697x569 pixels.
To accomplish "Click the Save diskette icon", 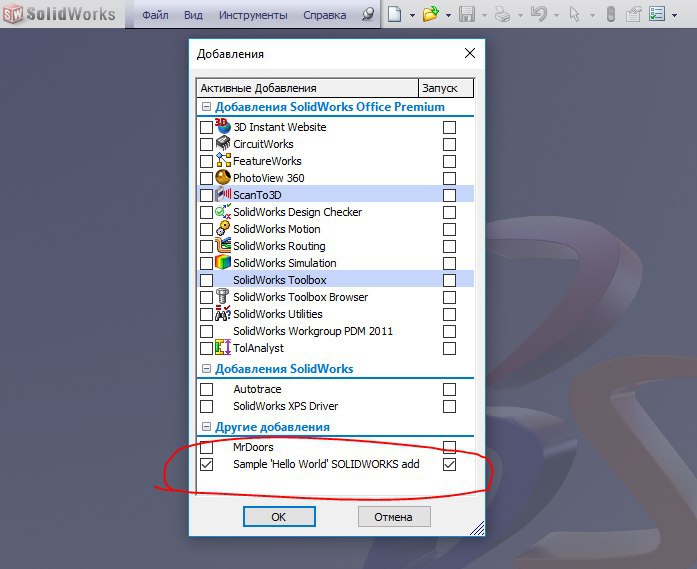I will click(x=467, y=14).
